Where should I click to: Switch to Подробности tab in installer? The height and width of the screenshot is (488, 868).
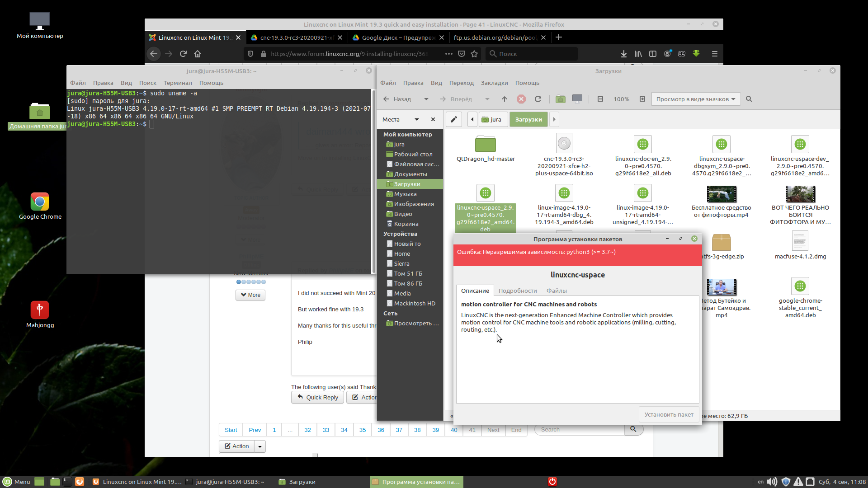point(518,291)
